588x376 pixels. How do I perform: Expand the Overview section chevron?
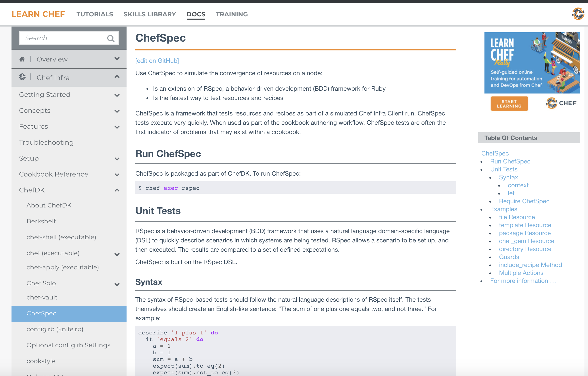point(117,59)
